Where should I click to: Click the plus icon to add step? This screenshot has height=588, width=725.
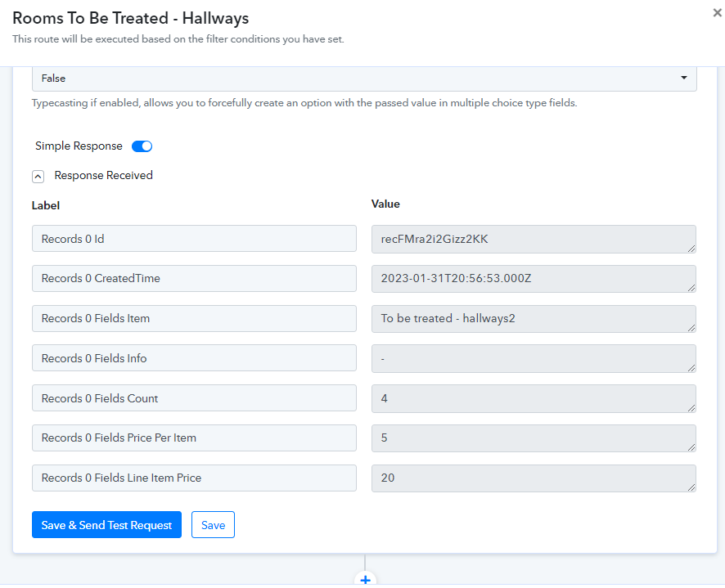coord(365,579)
